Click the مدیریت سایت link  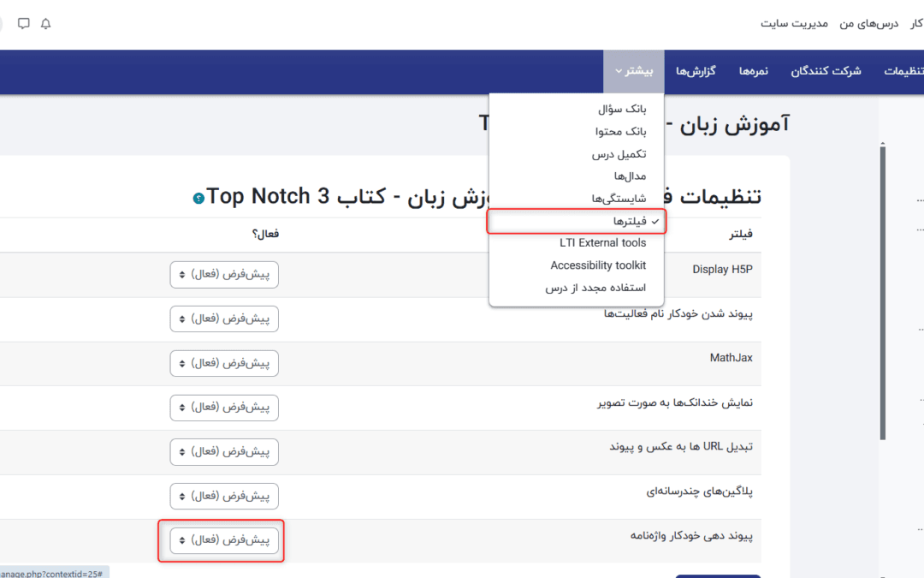pos(794,24)
